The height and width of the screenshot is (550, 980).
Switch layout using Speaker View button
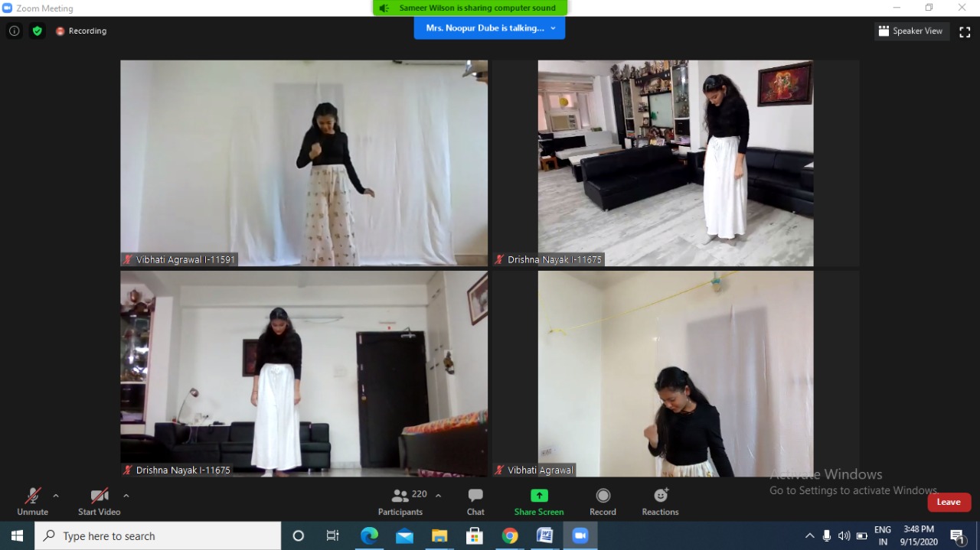coord(912,31)
